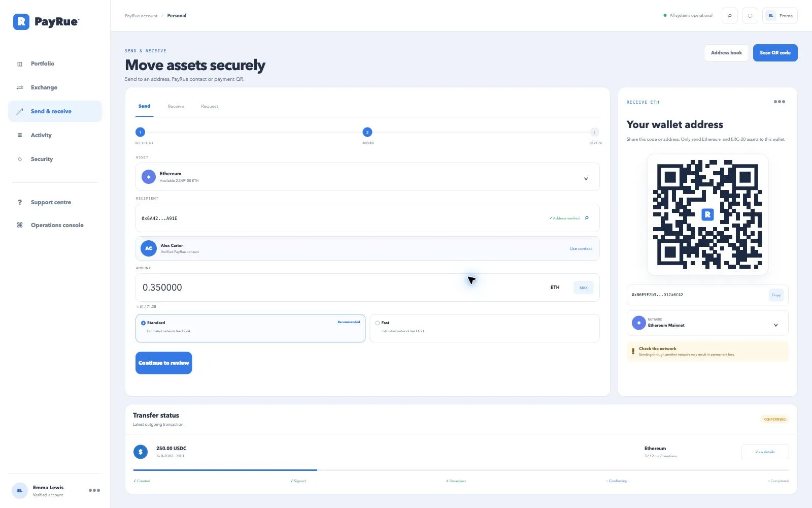812x508 pixels.
Task: Click PayRue account breadcrumb
Action: [141, 16]
